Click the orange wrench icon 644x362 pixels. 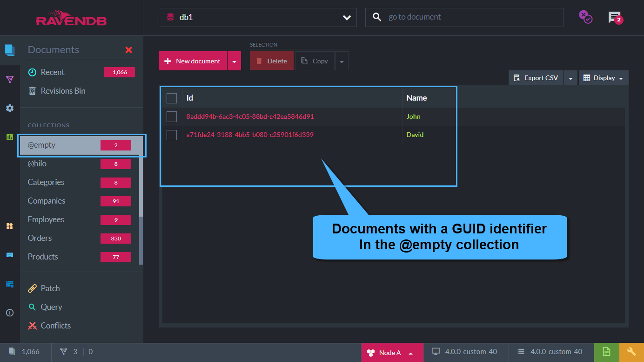coord(631,352)
